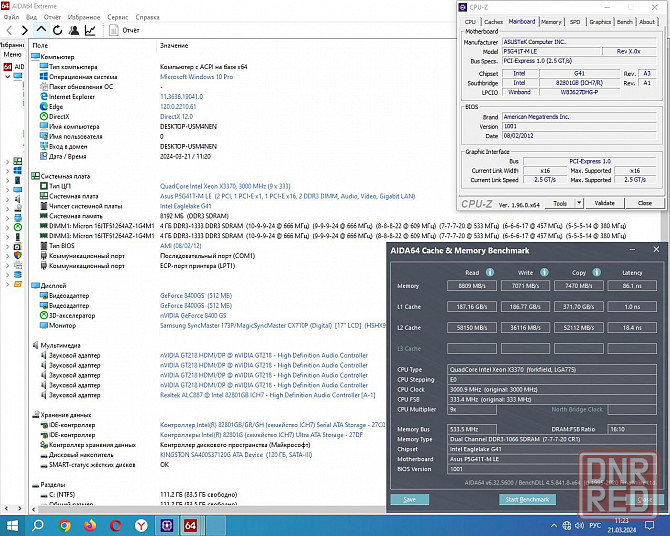The height and width of the screenshot is (536, 670).
Task: Open the Tools dropdown arrow in CPU-Z
Action: pyautogui.click(x=577, y=203)
